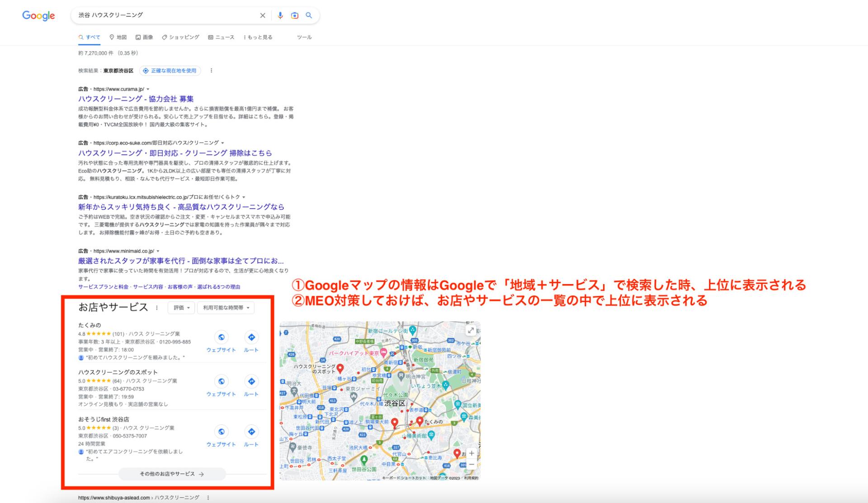Viewport: 868px width, 503px height.
Task: Click the microphone voice search icon
Action: [280, 15]
